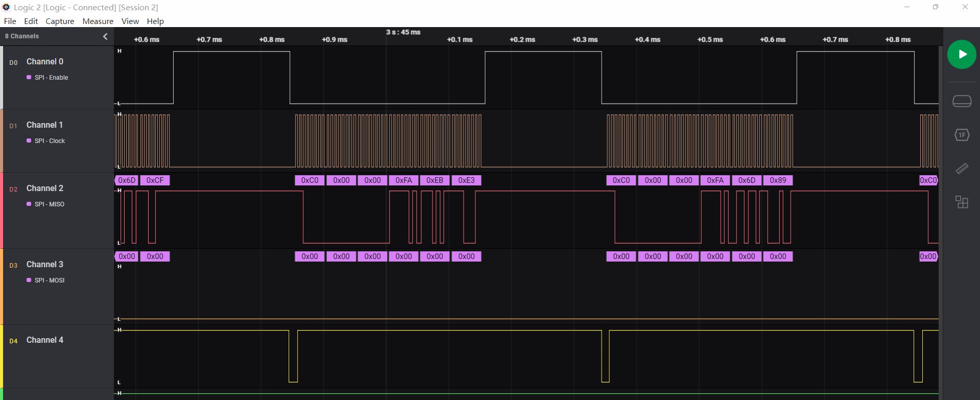Click the SPI - Enable analyzer label
This screenshot has width=980, height=400.
click(x=51, y=78)
